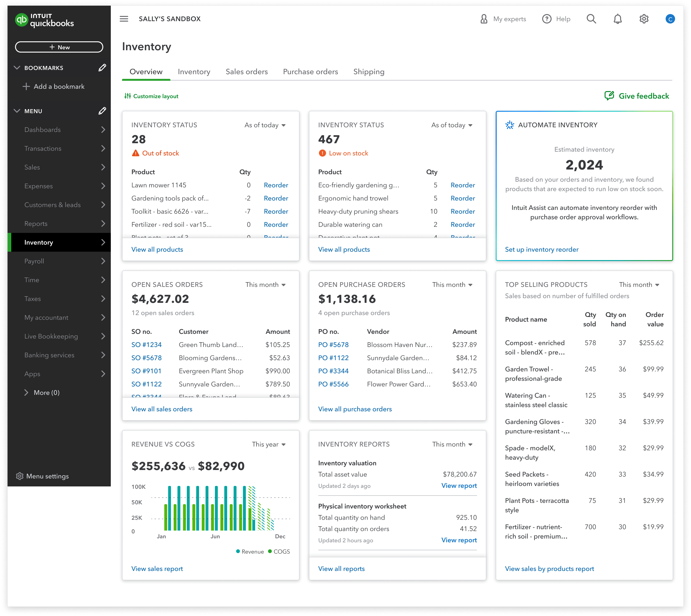This screenshot has height=616, width=691.
Task: Open the Reports sidebar menu item
Action: tap(59, 223)
